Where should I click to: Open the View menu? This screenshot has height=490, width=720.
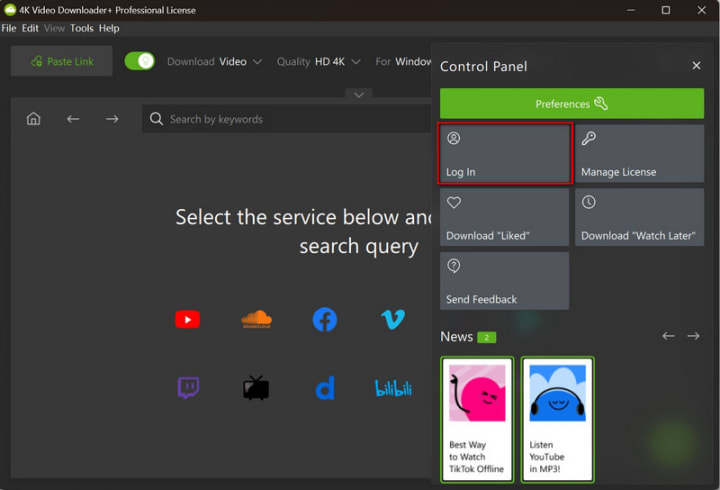tap(54, 28)
